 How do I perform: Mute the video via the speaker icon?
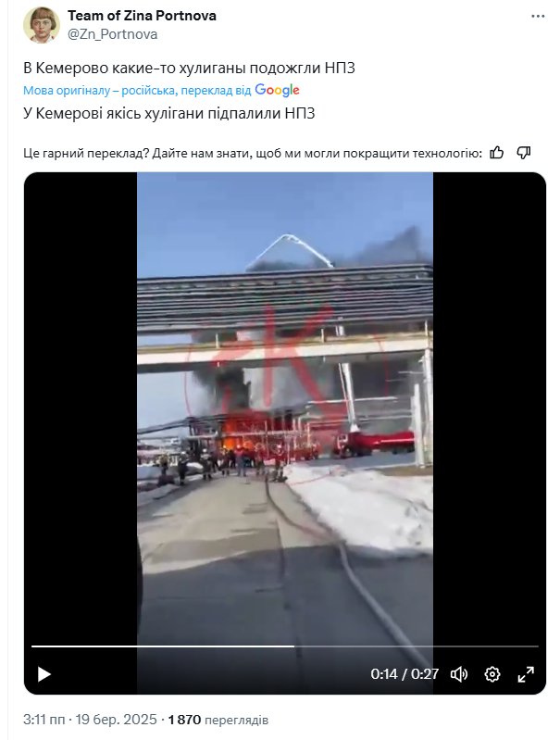458,674
